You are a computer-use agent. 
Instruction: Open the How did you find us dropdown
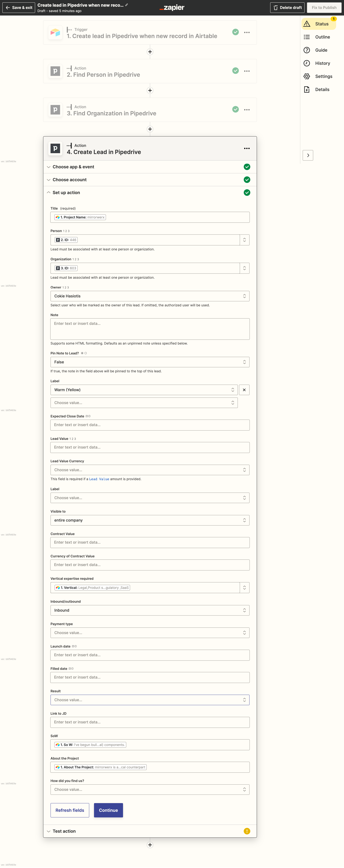pos(150,790)
